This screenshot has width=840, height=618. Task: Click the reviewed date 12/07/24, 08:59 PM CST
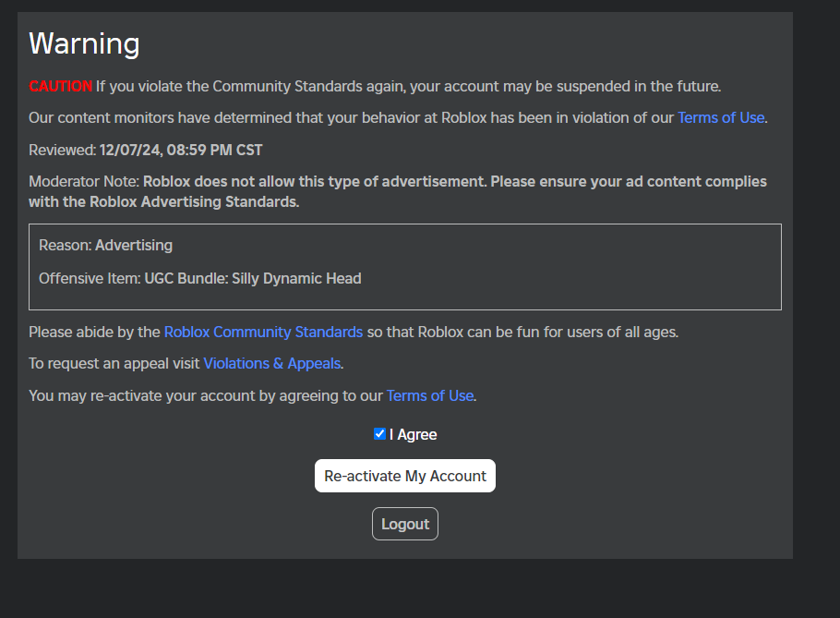(x=181, y=150)
